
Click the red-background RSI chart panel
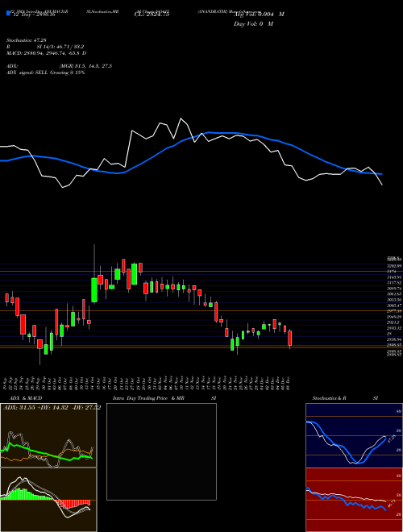[354, 500]
